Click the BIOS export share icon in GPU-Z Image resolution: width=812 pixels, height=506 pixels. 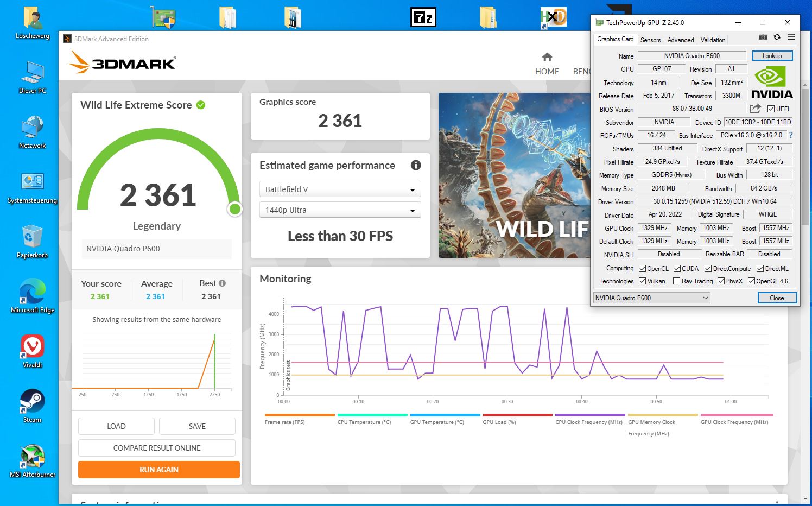point(755,109)
